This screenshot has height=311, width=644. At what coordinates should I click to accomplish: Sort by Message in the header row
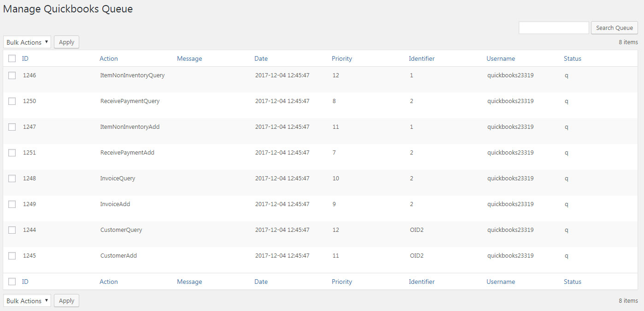[189, 58]
